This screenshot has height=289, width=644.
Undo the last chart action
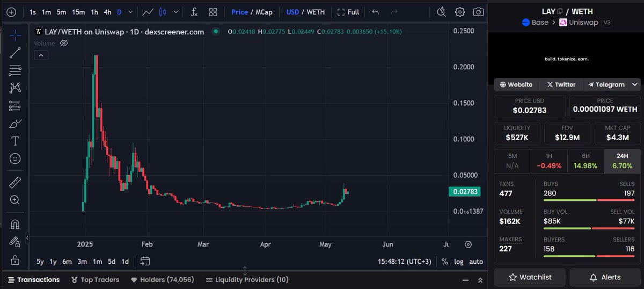click(375, 12)
